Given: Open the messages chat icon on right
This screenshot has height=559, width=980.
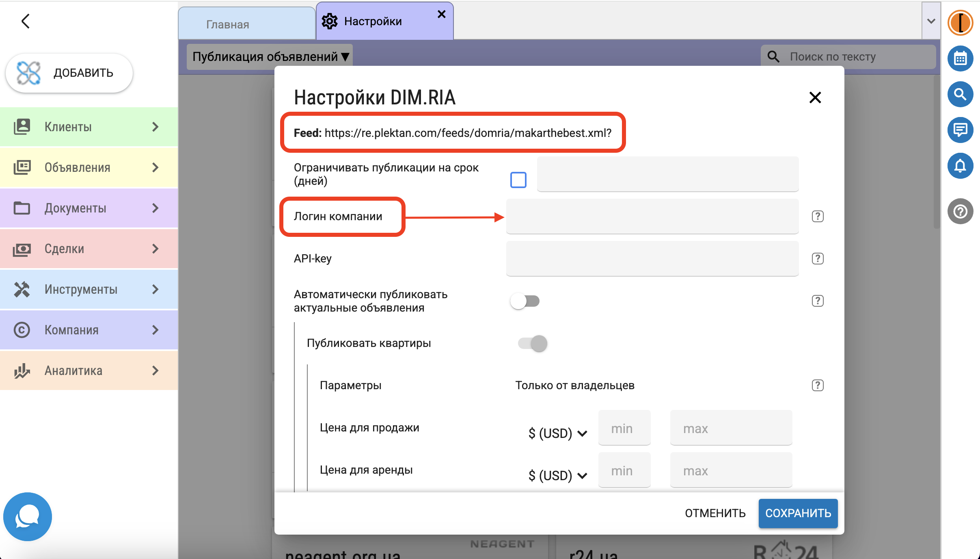Looking at the screenshot, I should [x=960, y=130].
